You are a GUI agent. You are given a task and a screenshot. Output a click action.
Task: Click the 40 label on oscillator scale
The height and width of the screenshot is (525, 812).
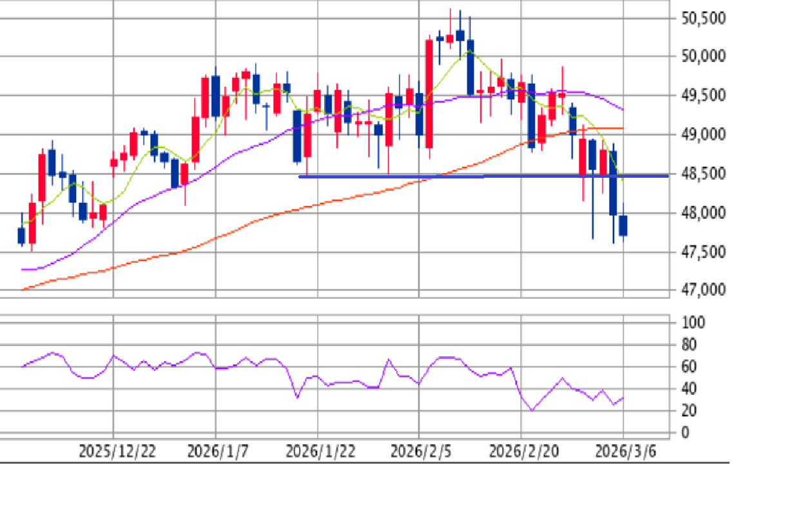690,389
